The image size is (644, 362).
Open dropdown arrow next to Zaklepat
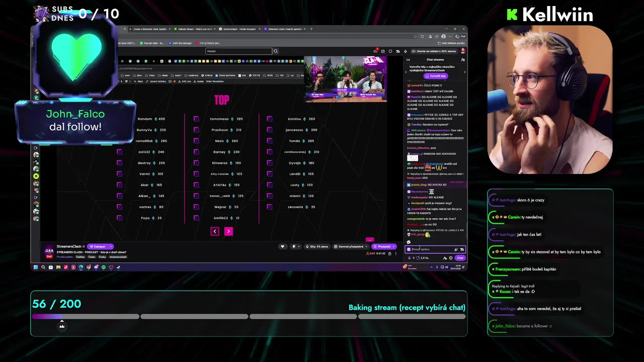click(110, 247)
